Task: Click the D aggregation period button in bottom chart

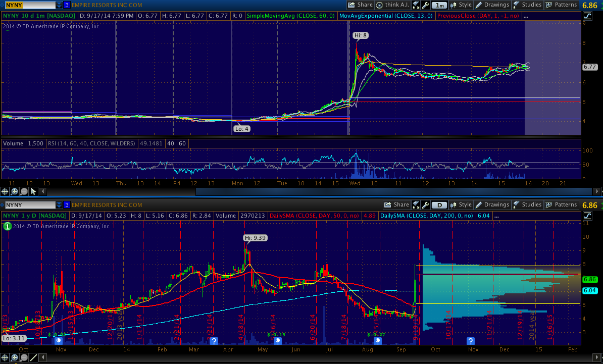Action: pos(440,205)
